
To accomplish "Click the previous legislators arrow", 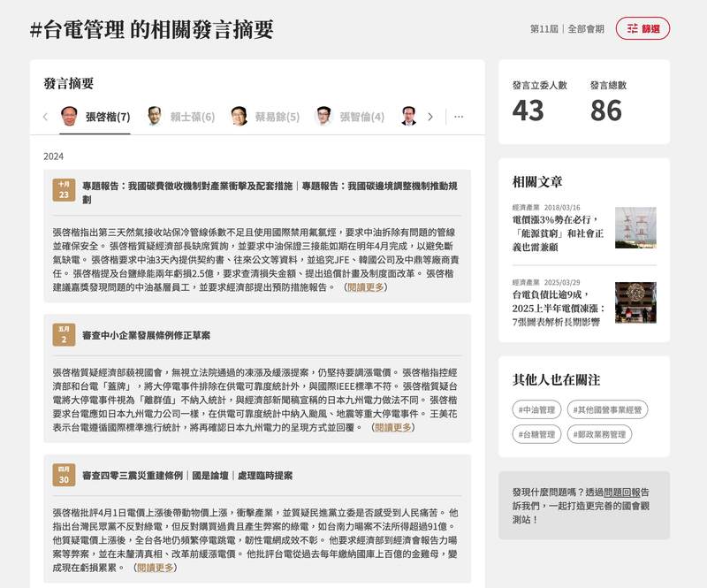I will pyautogui.click(x=45, y=117).
